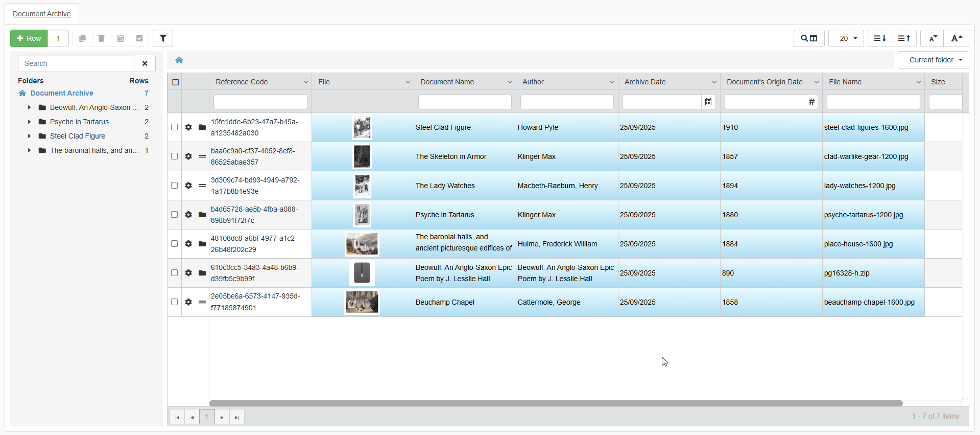Click the row count field showing 1
This screenshot has width=980, height=435.
coord(58,38)
